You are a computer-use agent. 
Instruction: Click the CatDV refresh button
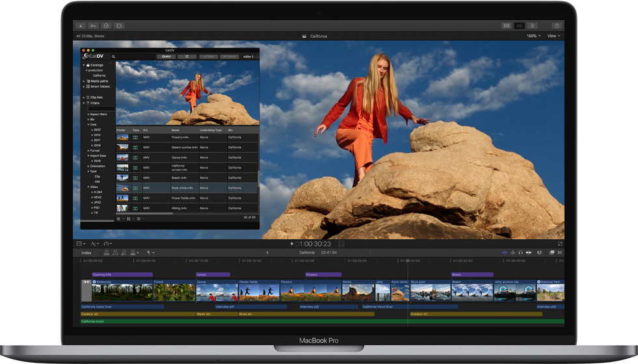(187, 57)
